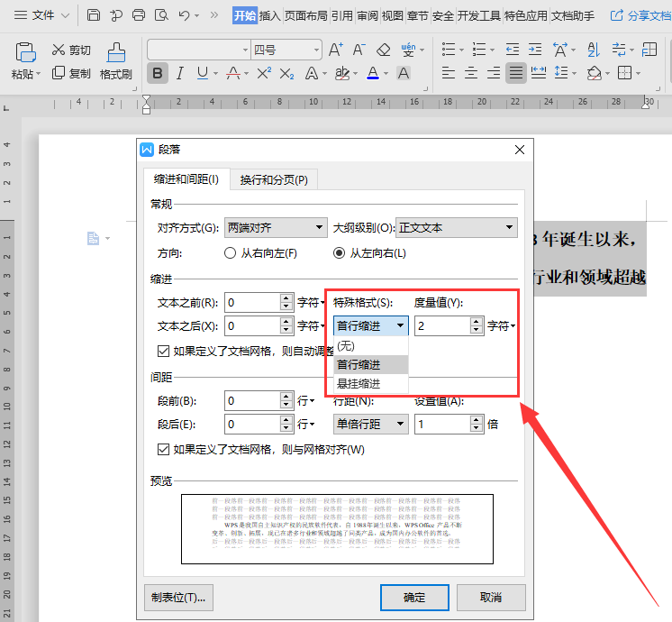The width and height of the screenshot is (672, 622).
Task: Click the Copy (复制) icon
Action: (58, 73)
